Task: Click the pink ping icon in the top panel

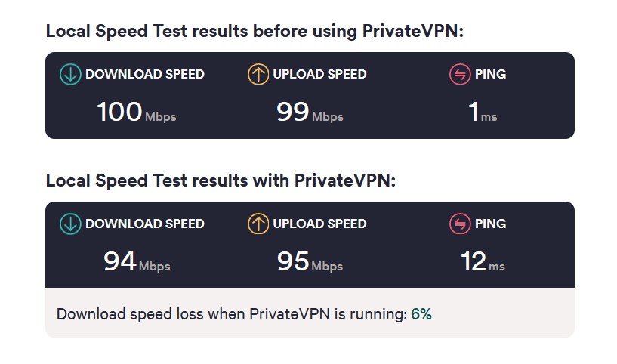Action: [460, 74]
